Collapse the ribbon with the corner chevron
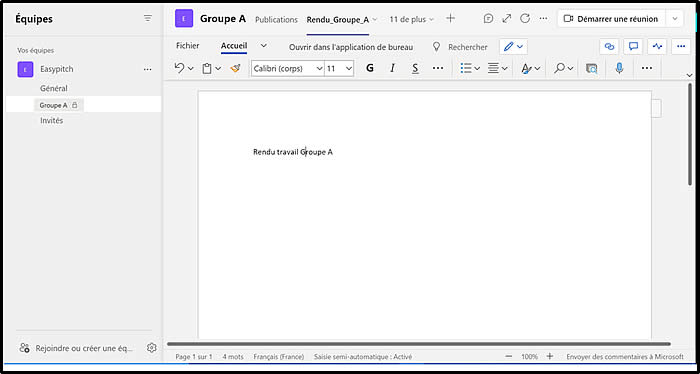 (x=690, y=75)
